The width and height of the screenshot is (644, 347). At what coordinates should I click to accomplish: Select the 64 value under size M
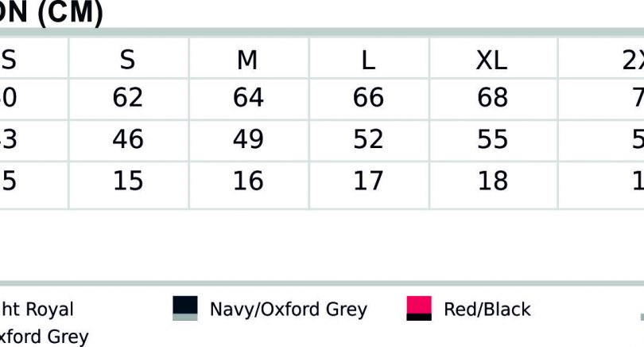click(248, 97)
